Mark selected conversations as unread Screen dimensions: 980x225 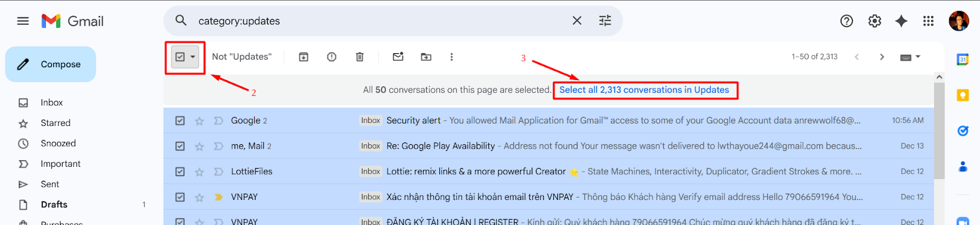398,57
